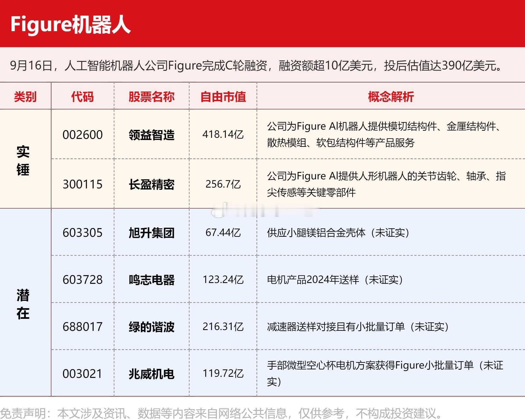Image resolution: width=525 pixels, height=420 pixels.
Task: Select stock code 603305
Action: tap(83, 233)
